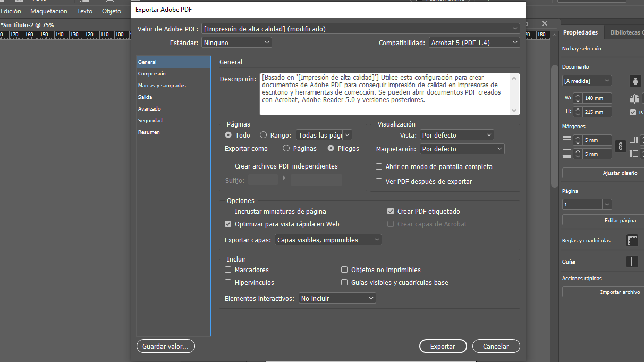Open rulers and grids icon in Properties
The width and height of the screenshot is (644, 362).
632,240
